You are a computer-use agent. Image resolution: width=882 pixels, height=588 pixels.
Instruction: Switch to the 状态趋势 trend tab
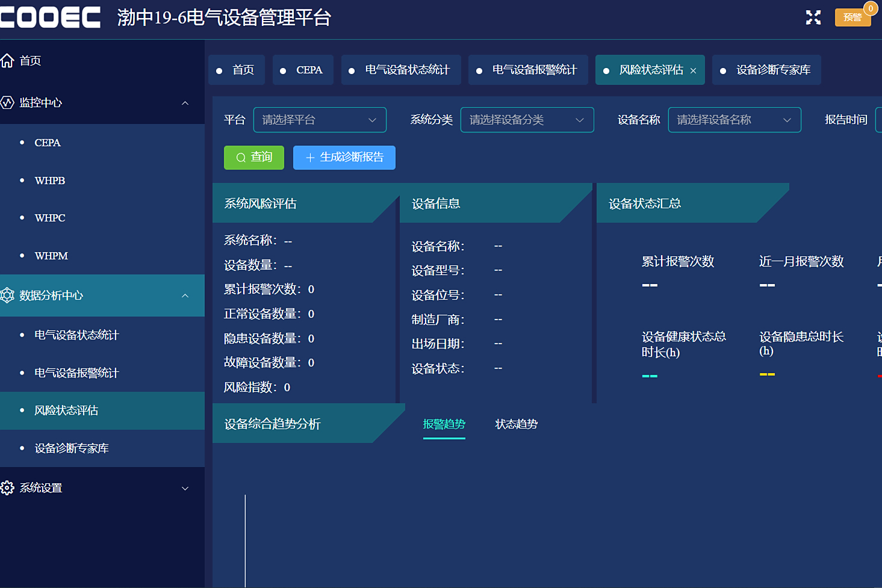point(515,424)
